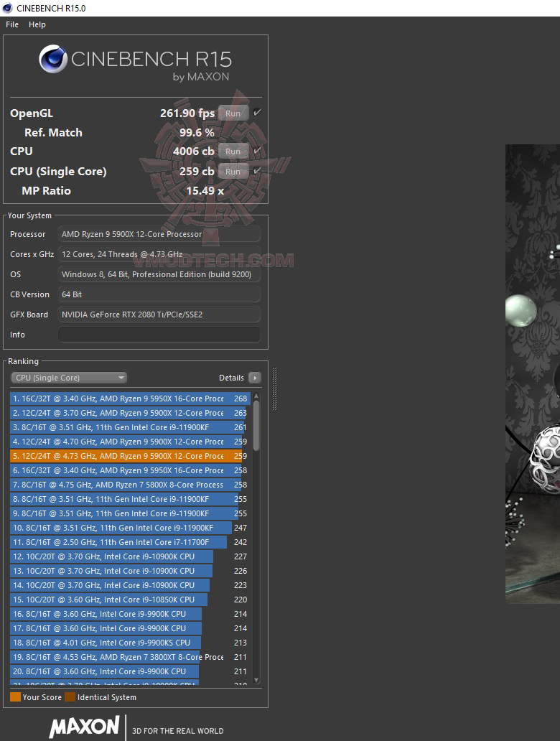Screen dimensions: 560x741
Task: Click the scrollbar up arrow in Ranking
Action: 256,396
